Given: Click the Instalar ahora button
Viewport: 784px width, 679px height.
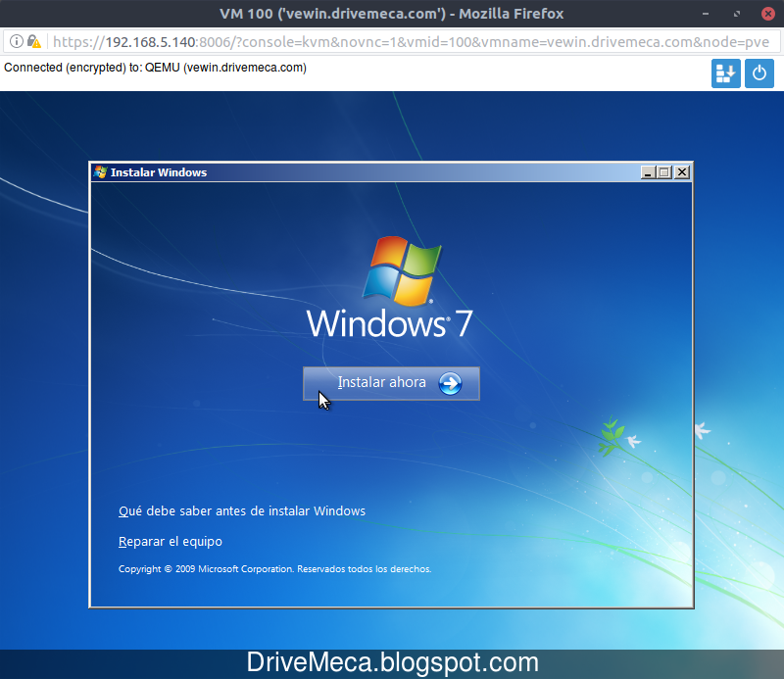Looking at the screenshot, I should coord(391,383).
